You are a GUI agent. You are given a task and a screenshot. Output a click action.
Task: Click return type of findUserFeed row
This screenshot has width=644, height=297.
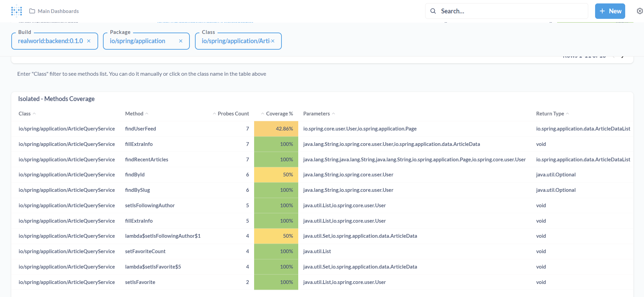coord(583,129)
